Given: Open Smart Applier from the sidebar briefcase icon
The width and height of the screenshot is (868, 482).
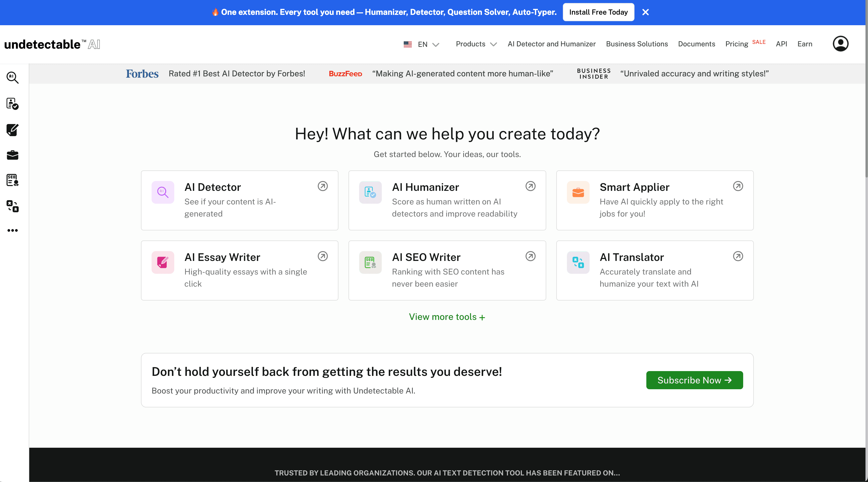Looking at the screenshot, I should tap(12, 155).
